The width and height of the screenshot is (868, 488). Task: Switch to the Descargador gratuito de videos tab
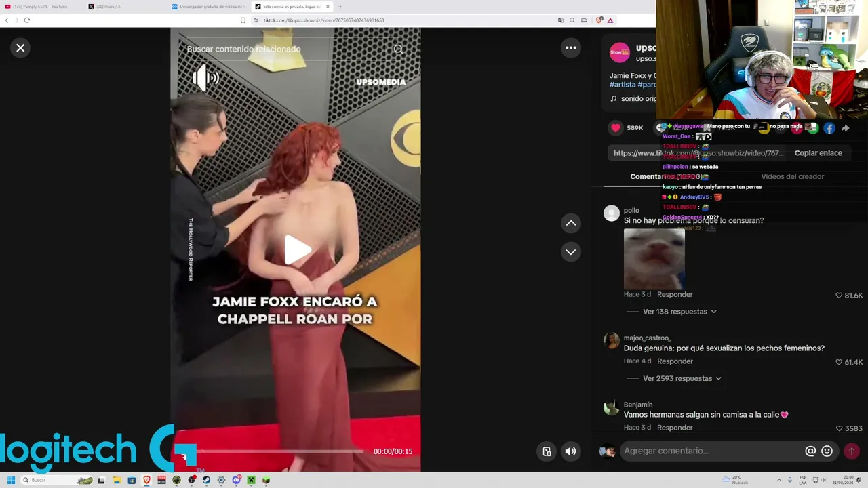pyautogui.click(x=208, y=7)
